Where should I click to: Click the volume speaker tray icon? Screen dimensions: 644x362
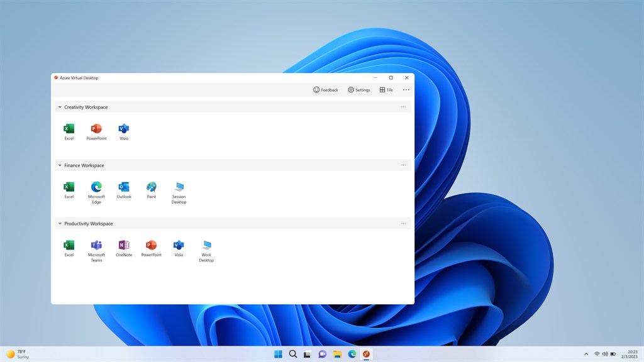tap(605, 354)
